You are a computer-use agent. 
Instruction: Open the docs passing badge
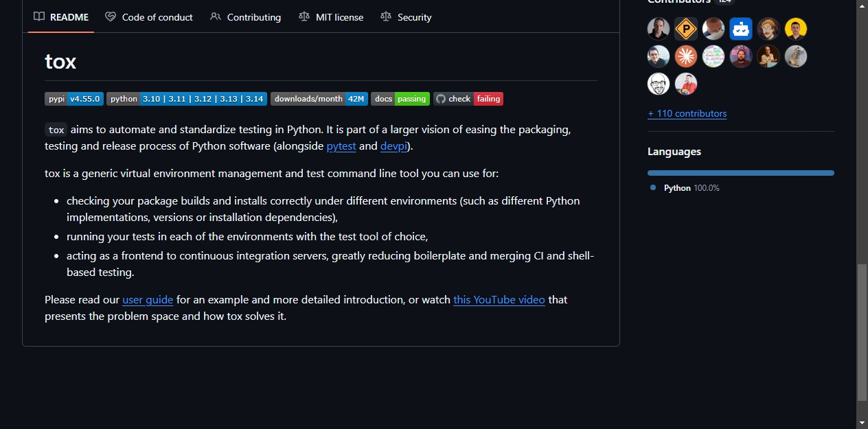tap(400, 99)
